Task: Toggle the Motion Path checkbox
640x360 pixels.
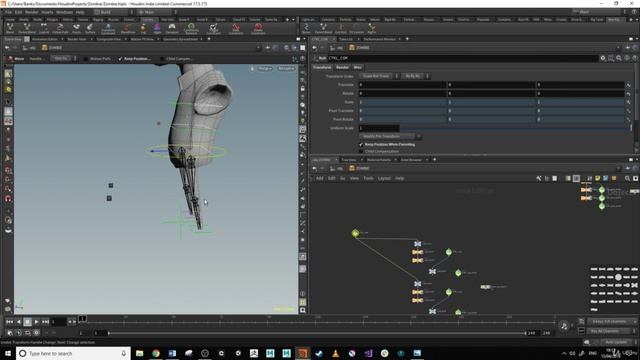Action: [x=86, y=59]
